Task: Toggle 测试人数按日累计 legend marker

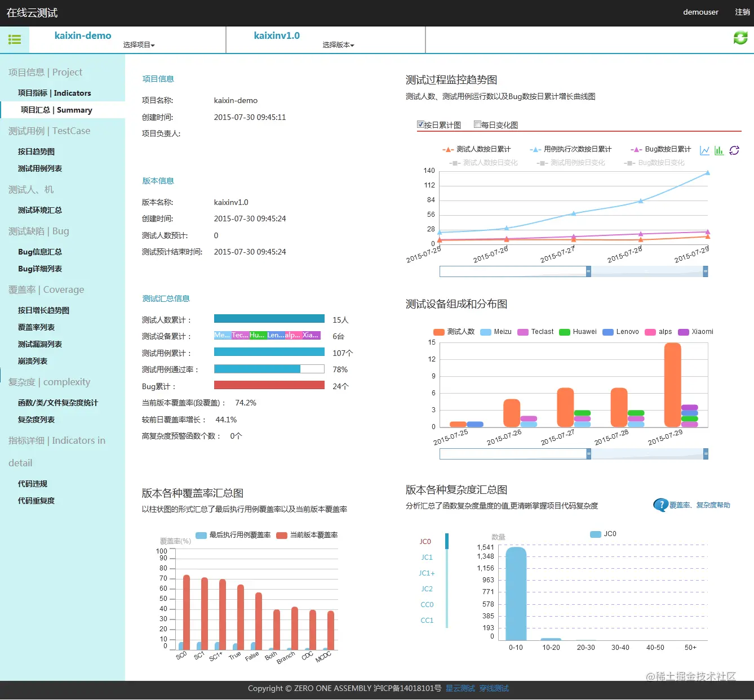Action: tap(448, 149)
